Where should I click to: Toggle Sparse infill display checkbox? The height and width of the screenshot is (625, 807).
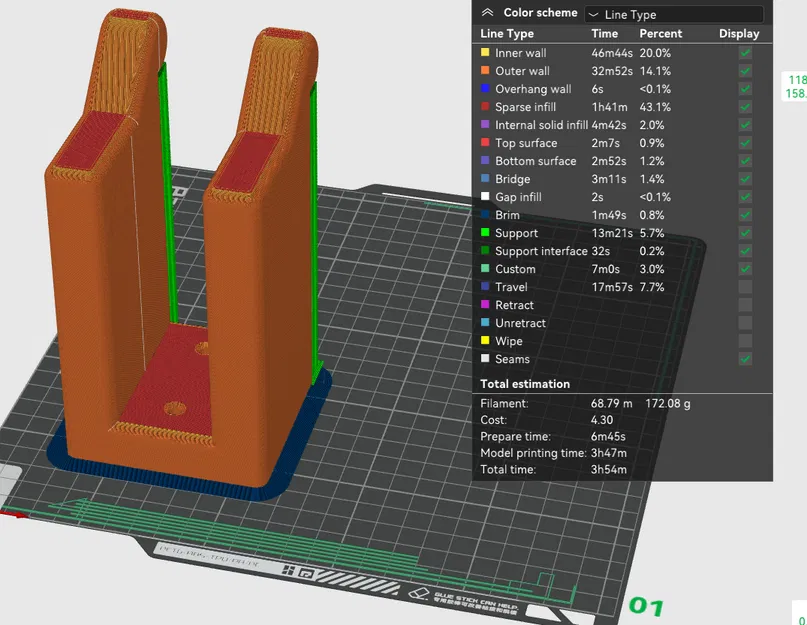[x=745, y=107]
